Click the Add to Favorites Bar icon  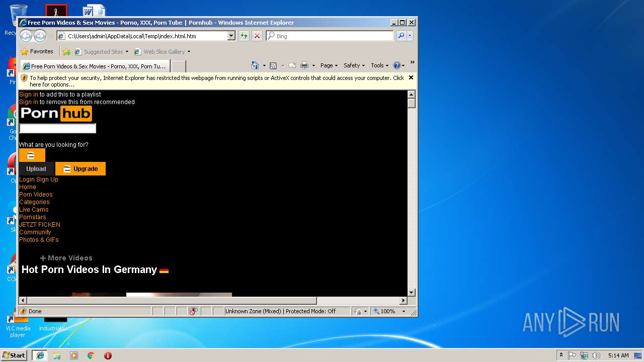66,51
